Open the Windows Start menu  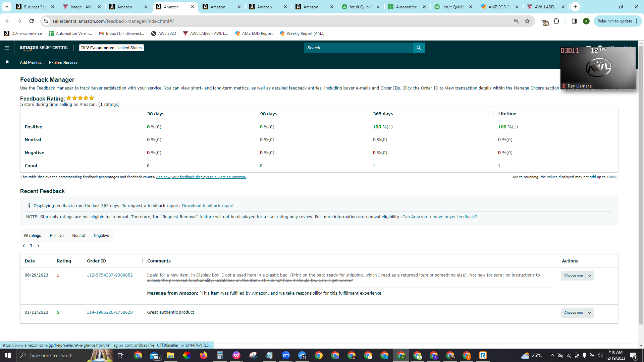[x=8, y=355]
